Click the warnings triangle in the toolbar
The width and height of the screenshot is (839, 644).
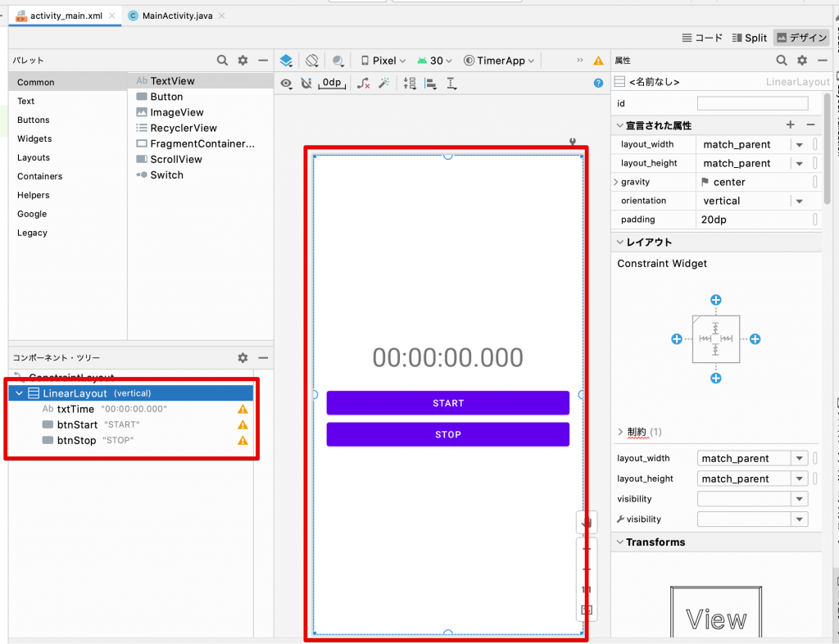(x=598, y=60)
